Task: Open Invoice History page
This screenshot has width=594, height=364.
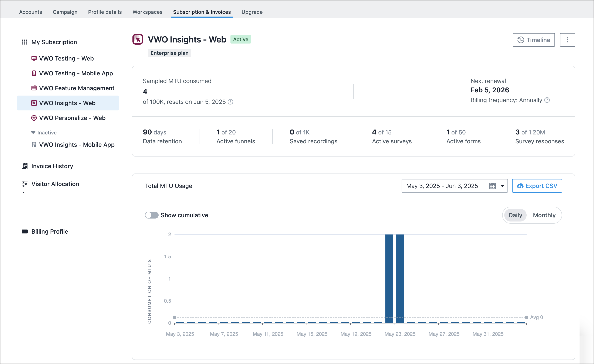Action: click(x=52, y=166)
